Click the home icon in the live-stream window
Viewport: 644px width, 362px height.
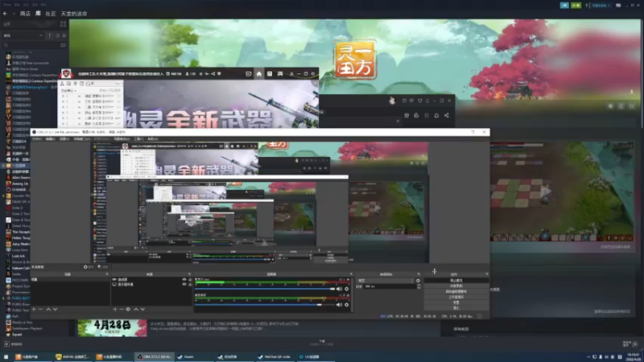tap(258, 74)
